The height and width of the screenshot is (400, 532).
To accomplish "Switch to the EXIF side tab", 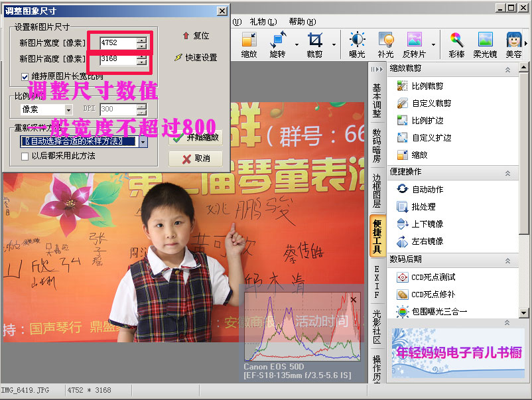I will point(377,282).
